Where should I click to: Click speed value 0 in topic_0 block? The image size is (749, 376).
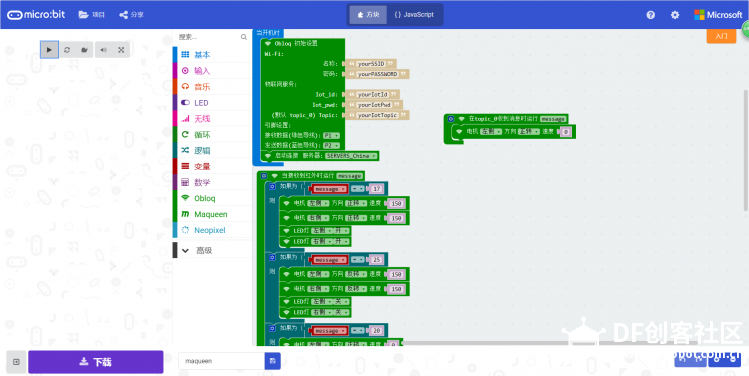pos(566,132)
